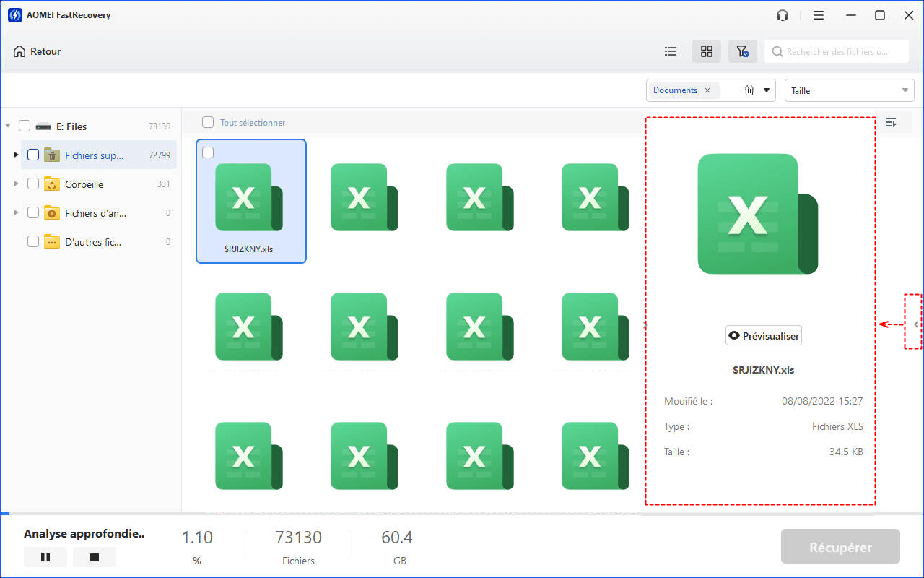This screenshot has height=578, width=924.
Task: Click the deleted files folder icon
Action: (51, 155)
